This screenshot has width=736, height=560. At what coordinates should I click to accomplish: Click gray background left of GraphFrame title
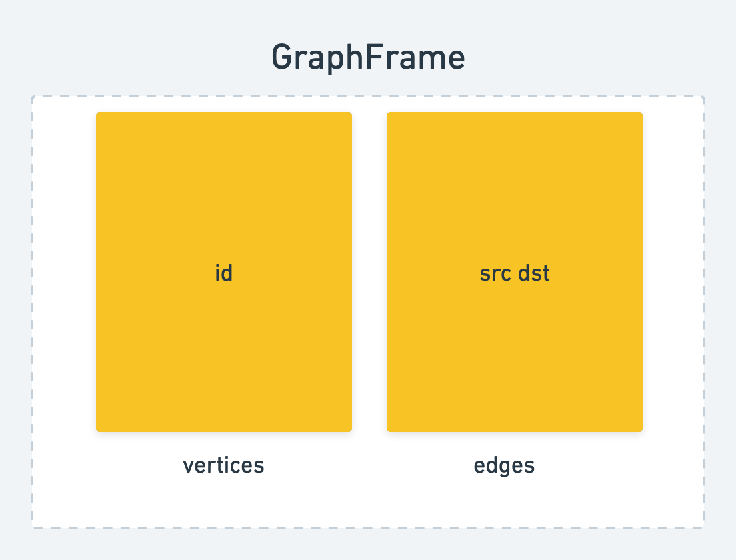point(136,57)
